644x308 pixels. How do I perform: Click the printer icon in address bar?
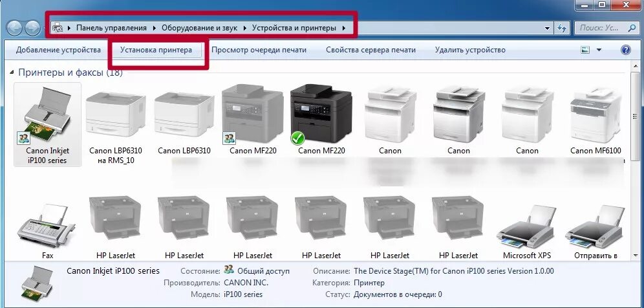point(58,28)
